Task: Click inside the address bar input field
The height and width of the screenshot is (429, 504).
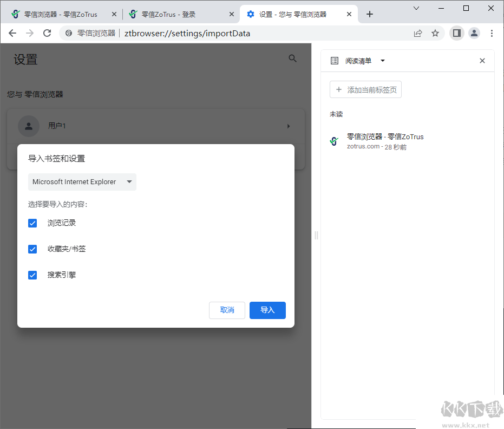Action: tap(217, 33)
